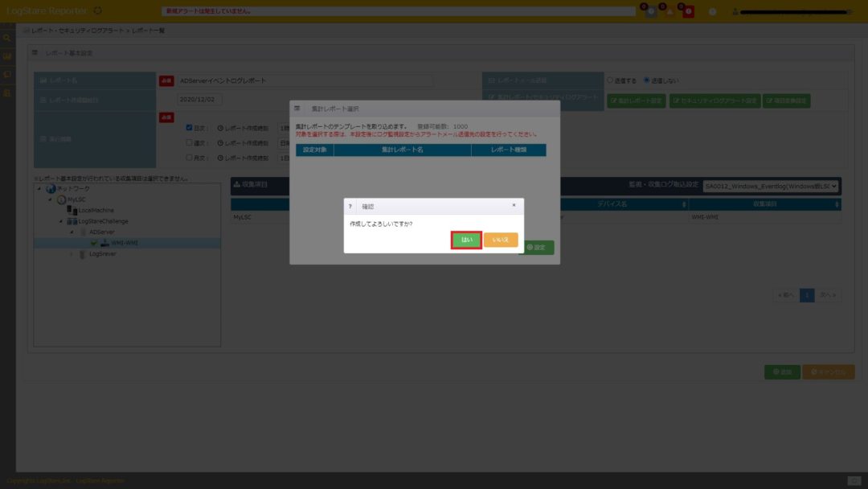Click the clock icon on 日次 row
This screenshot has width=868, height=489.
220,128
